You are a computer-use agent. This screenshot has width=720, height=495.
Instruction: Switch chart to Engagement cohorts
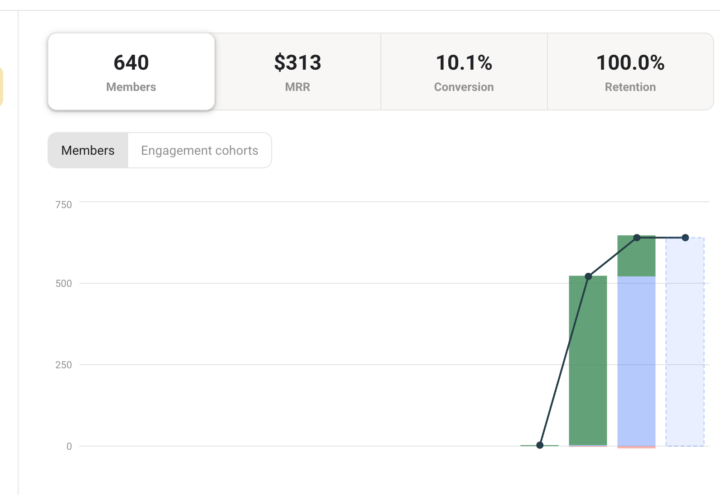coord(199,151)
